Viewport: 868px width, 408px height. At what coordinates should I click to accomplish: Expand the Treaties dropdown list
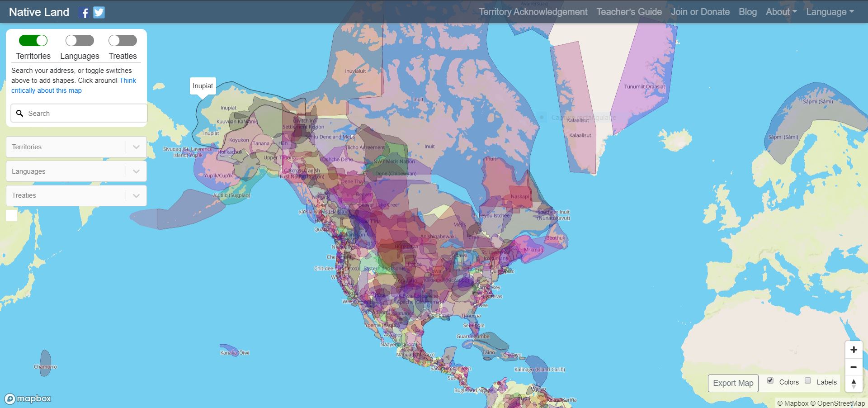point(136,196)
